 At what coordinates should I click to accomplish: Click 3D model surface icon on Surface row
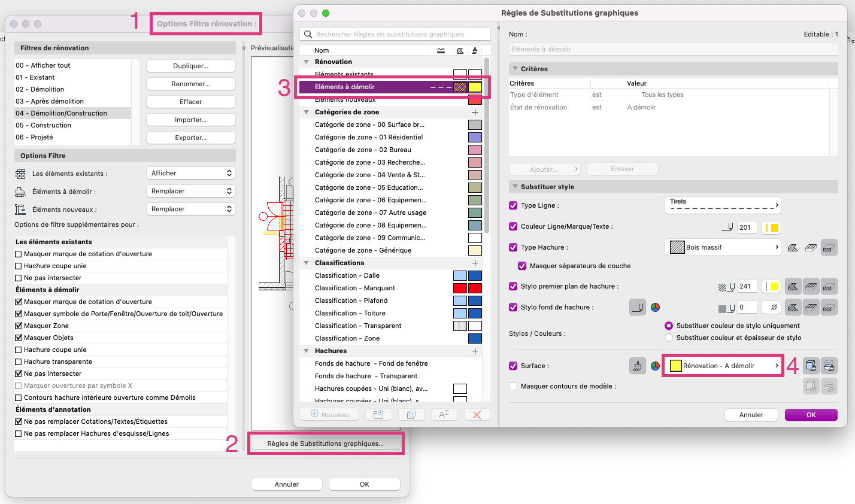tap(811, 366)
